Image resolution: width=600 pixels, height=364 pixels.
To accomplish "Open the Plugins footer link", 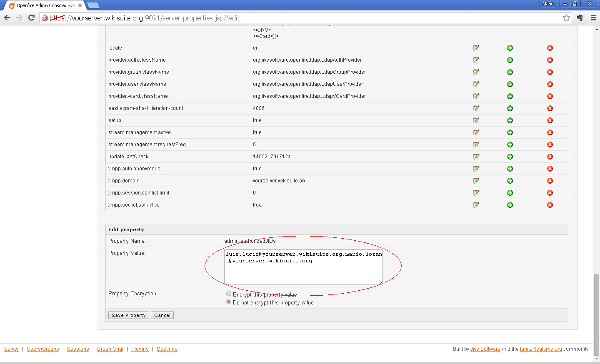I will click(x=140, y=349).
